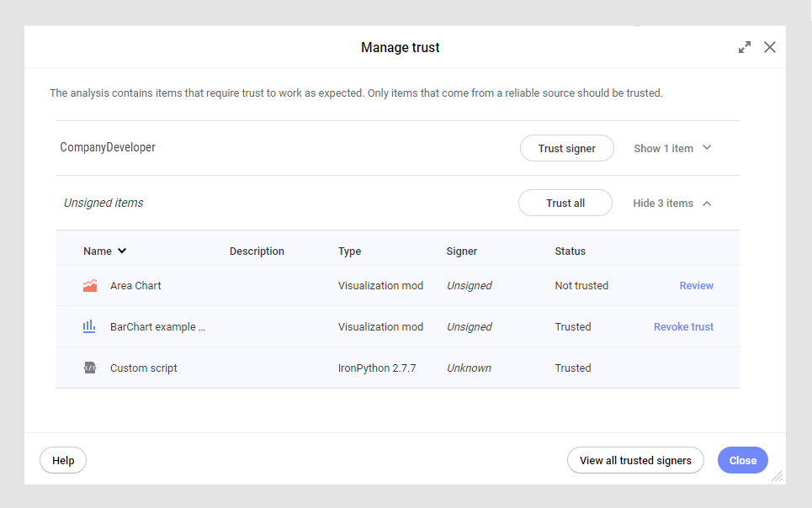Image resolution: width=812 pixels, height=508 pixels.
Task: Review the Area Chart mod
Action: click(696, 286)
